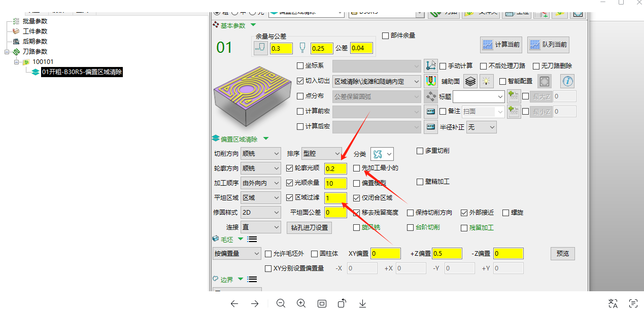Click the text recognition icon at the bottom right
Image resolution: width=644 pixels, height=309 pixels.
tap(633, 303)
